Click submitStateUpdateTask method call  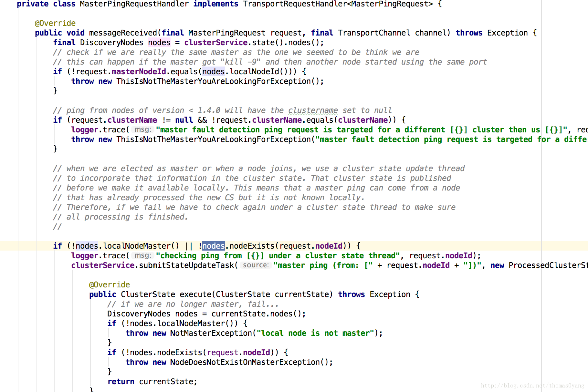tap(186, 265)
